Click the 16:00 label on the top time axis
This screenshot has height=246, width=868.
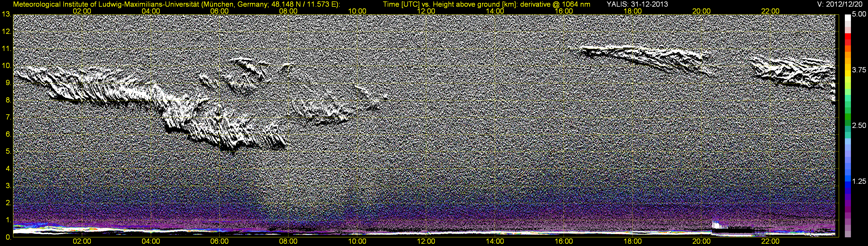(x=564, y=11)
